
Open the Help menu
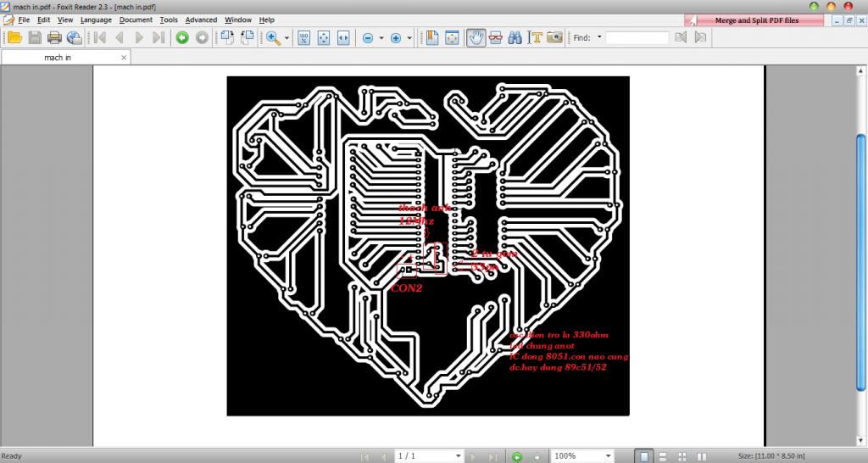[267, 20]
